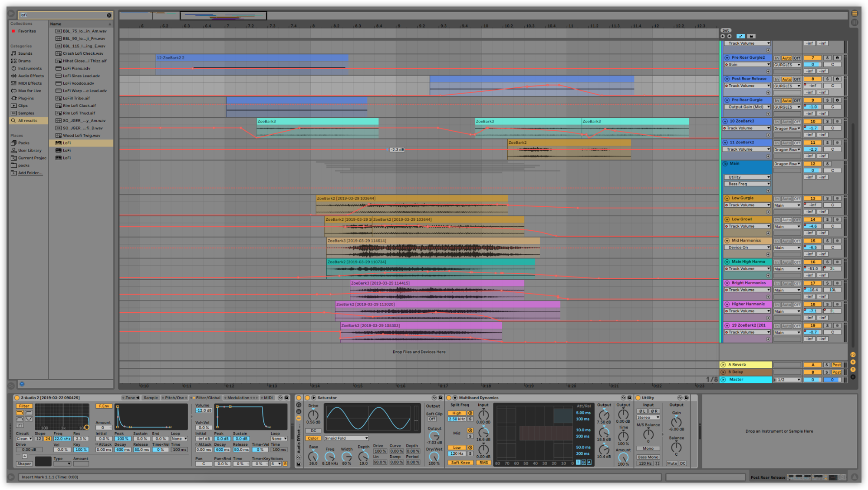Image resolution: width=868 pixels, height=490 pixels.
Task: Deactivate track 10 ZoeBark3
Action: pos(812,122)
